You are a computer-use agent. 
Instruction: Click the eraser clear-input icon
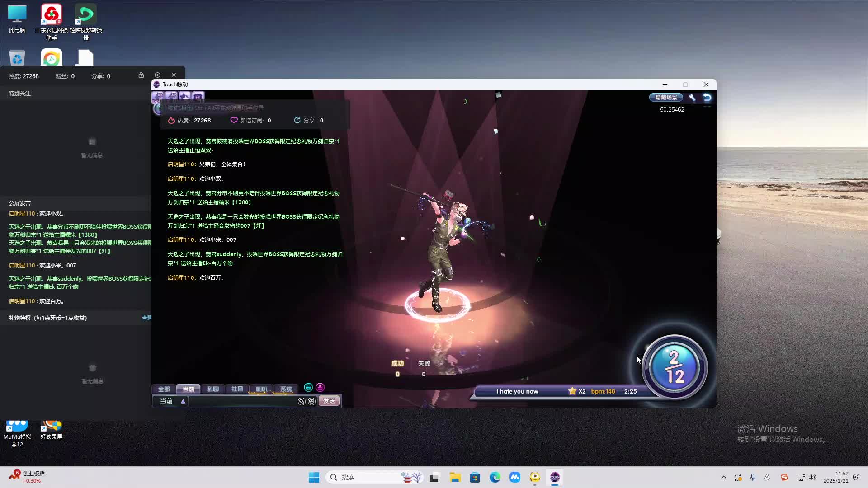302,401
